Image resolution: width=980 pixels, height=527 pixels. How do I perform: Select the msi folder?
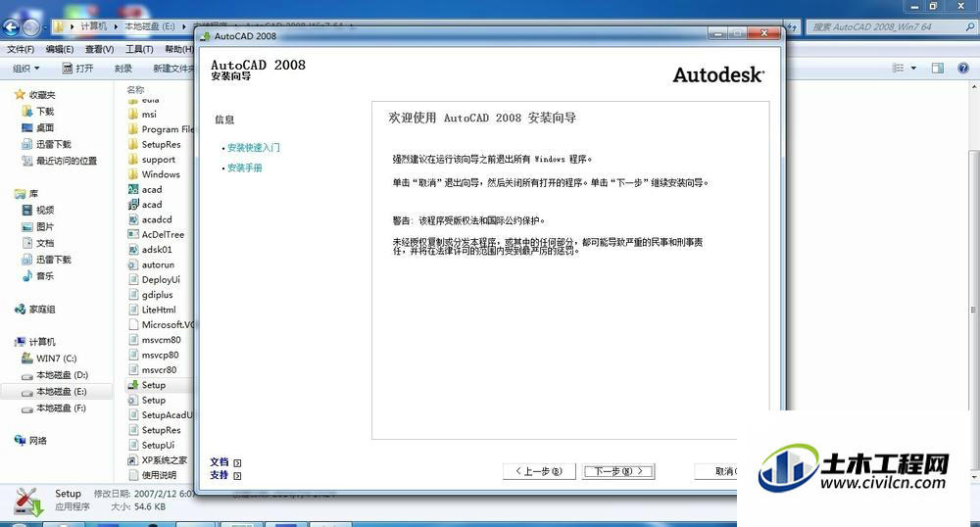click(x=142, y=115)
